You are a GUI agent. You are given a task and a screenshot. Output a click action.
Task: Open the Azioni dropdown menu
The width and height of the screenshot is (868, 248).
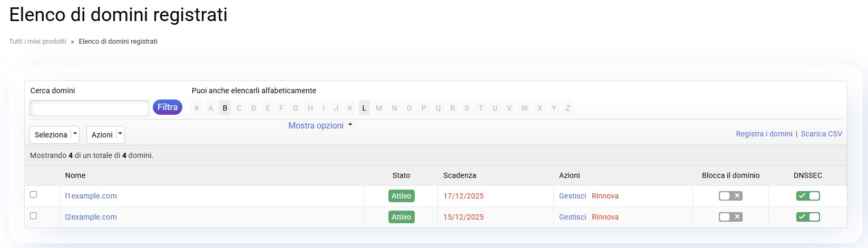(x=105, y=135)
